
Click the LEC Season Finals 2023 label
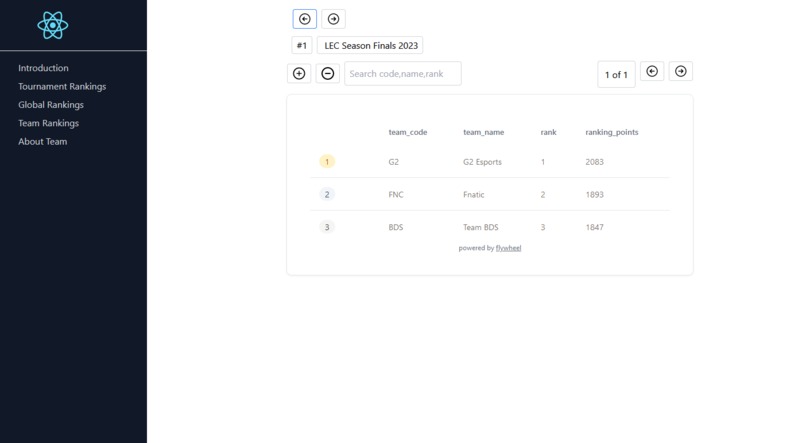(371, 45)
